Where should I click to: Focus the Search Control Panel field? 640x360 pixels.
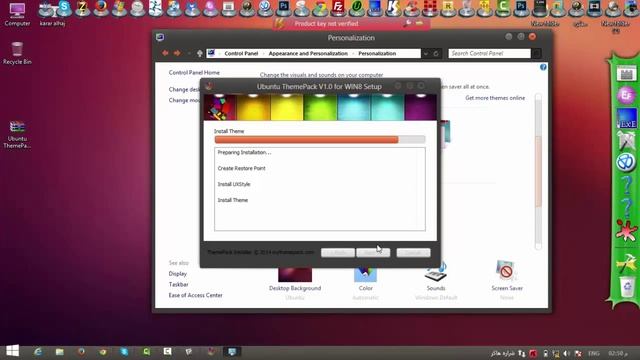tap(489, 53)
